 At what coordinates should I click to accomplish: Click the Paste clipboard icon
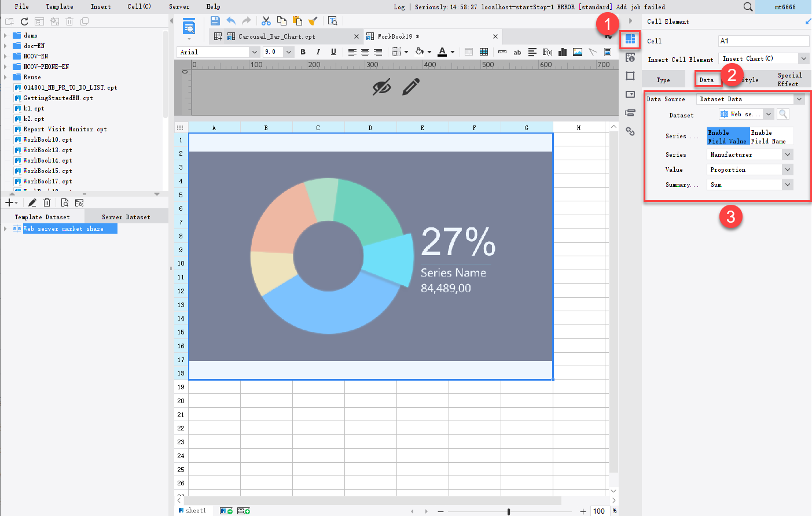point(297,21)
